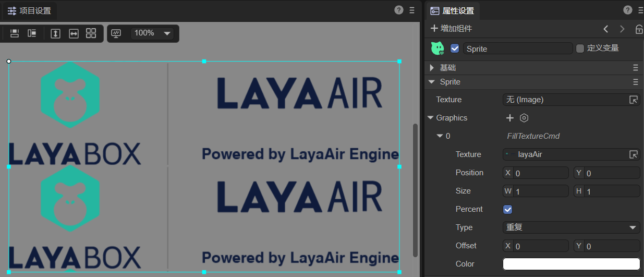The width and height of the screenshot is (644, 277).
Task: Open the 属性设置 panel hamburger menu
Action: [x=639, y=10]
